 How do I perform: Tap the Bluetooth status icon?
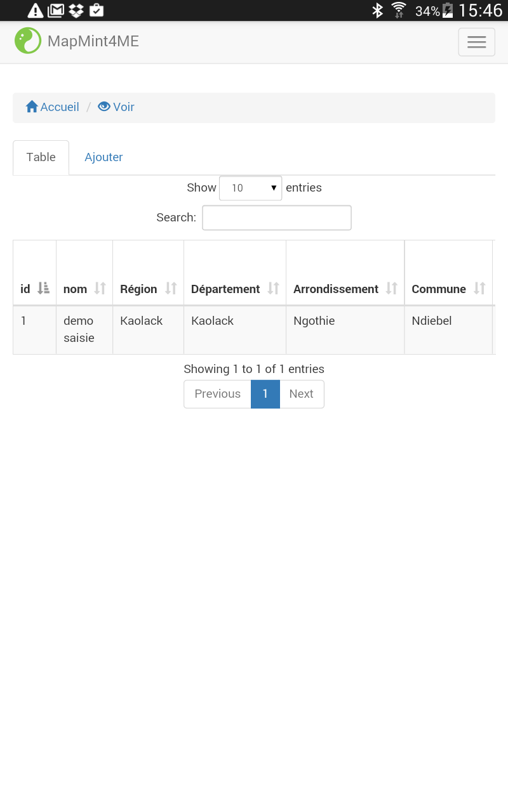pyautogui.click(x=378, y=10)
